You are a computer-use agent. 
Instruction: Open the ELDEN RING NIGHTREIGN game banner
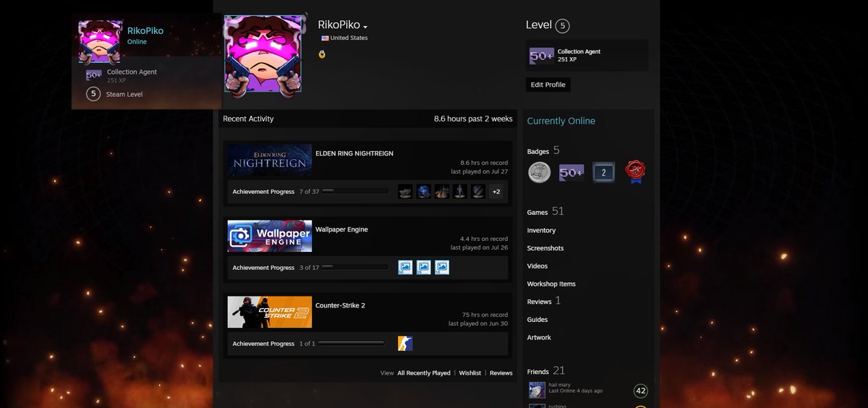click(x=270, y=160)
